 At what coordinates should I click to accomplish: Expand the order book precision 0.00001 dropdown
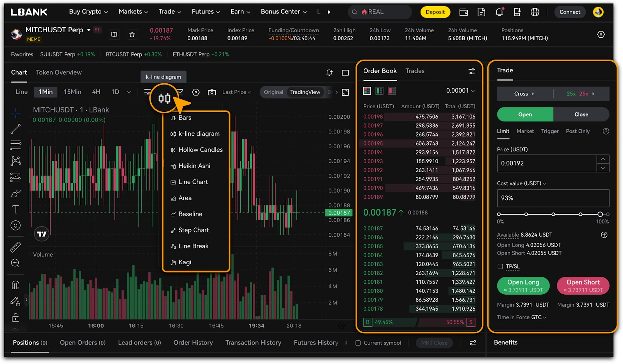point(460,91)
